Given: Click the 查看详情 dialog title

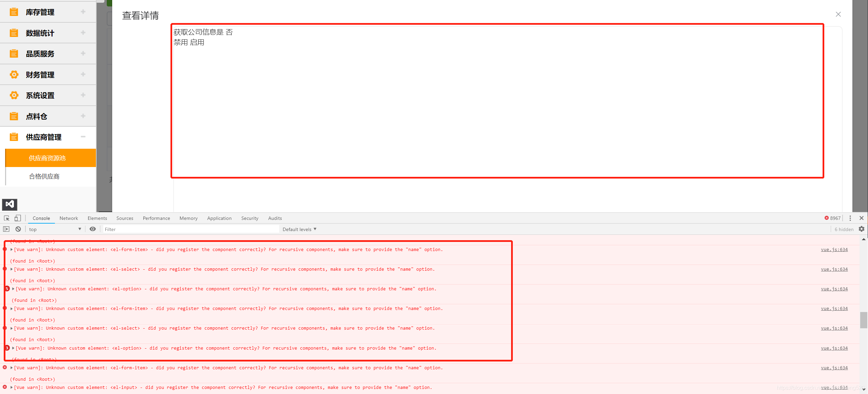Looking at the screenshot, I should 140,16.
